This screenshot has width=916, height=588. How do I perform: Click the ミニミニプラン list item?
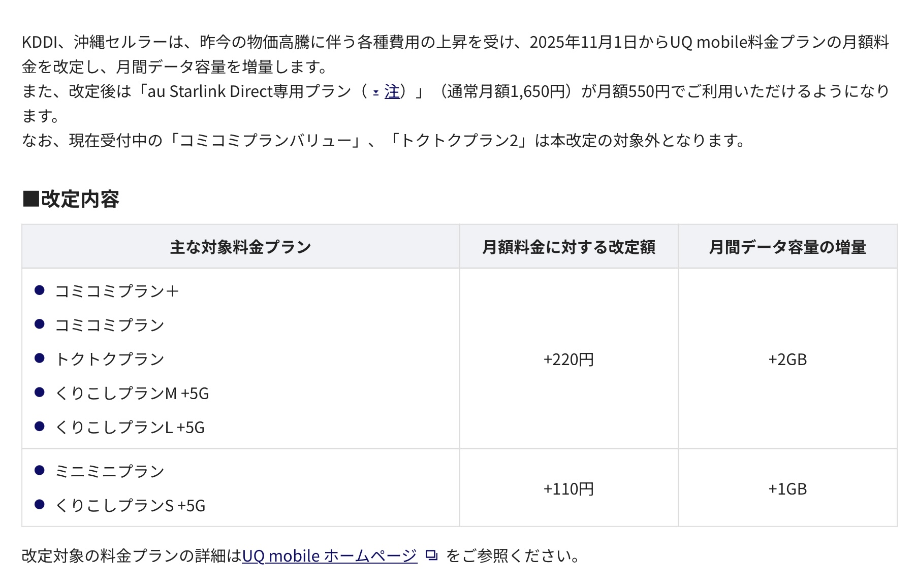110,471
